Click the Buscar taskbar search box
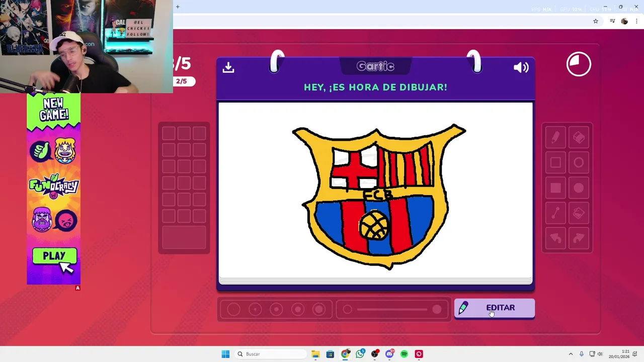The image size is (644, 362). click(271, 354)
